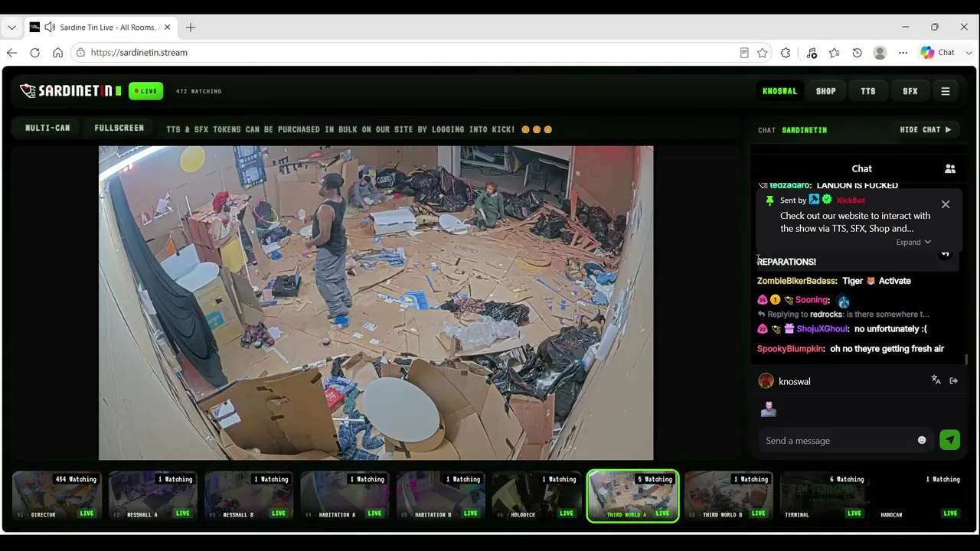980x551 pixels.
Task: Switch to the THIRD WORLD B camera
Action: [729, 497]
